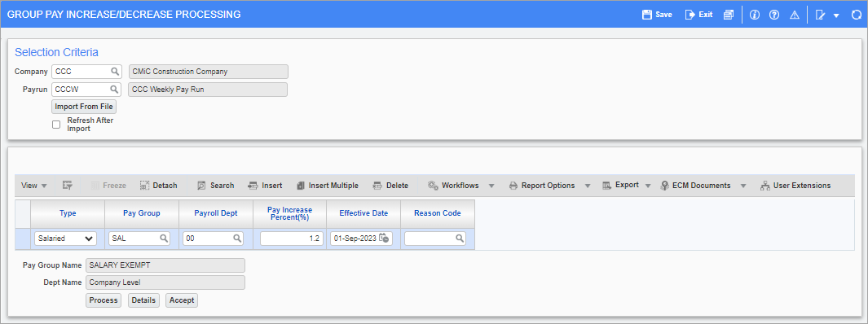Image resolution: width=868 pixels, height=324 pixels.
Task: Open the View menu dropdown
Action: (x=33, y=186)
